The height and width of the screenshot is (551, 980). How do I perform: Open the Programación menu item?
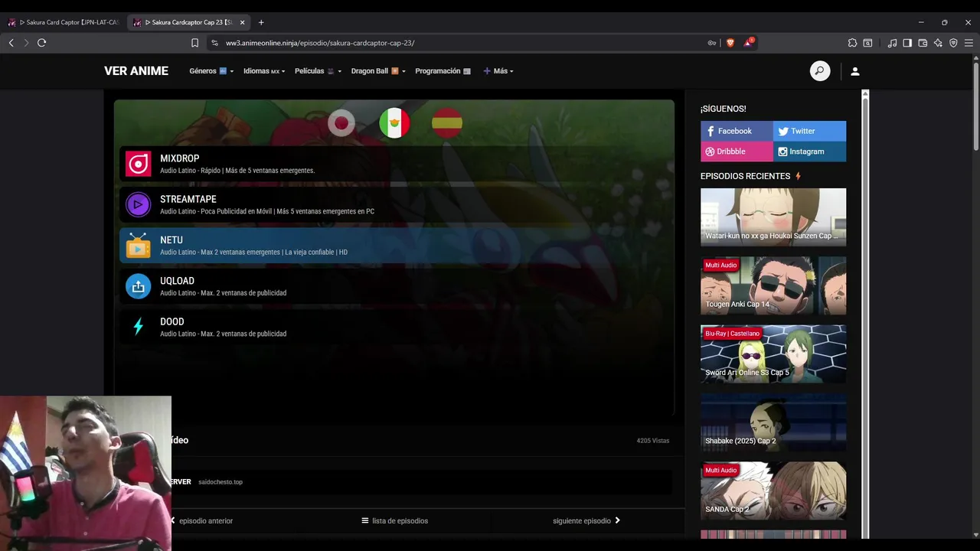click(443, 71)
